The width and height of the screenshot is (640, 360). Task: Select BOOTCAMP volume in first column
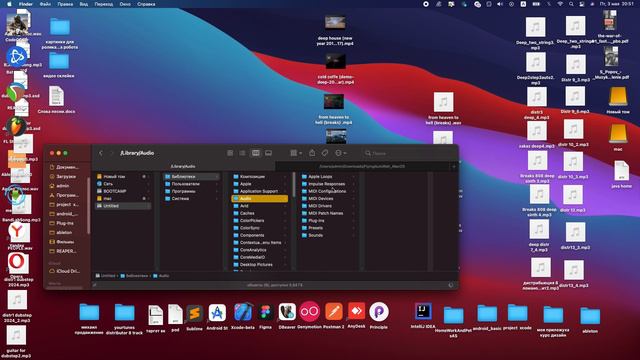point(123,191)
